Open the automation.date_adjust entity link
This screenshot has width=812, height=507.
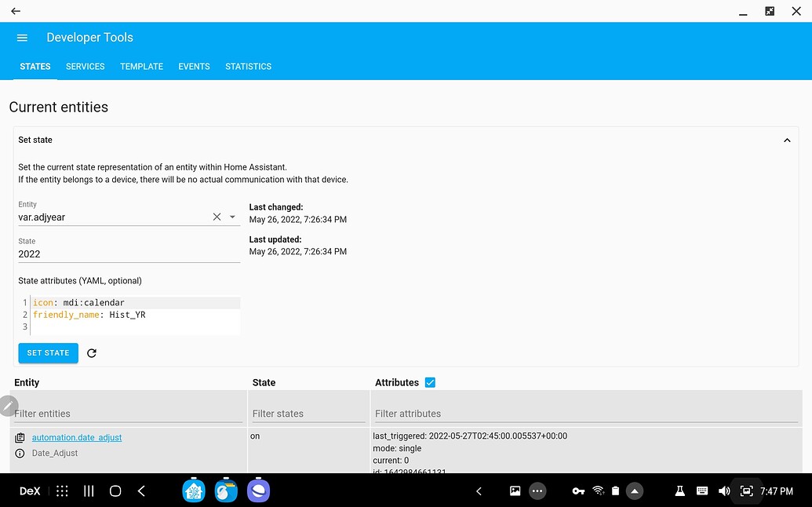tap(76, 436)
